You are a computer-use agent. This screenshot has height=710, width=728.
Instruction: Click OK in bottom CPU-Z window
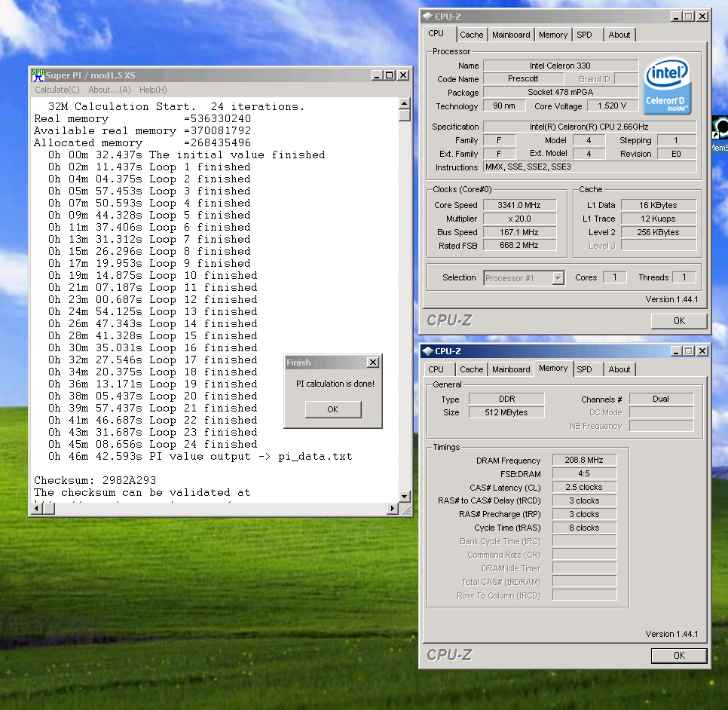(679, 655)
